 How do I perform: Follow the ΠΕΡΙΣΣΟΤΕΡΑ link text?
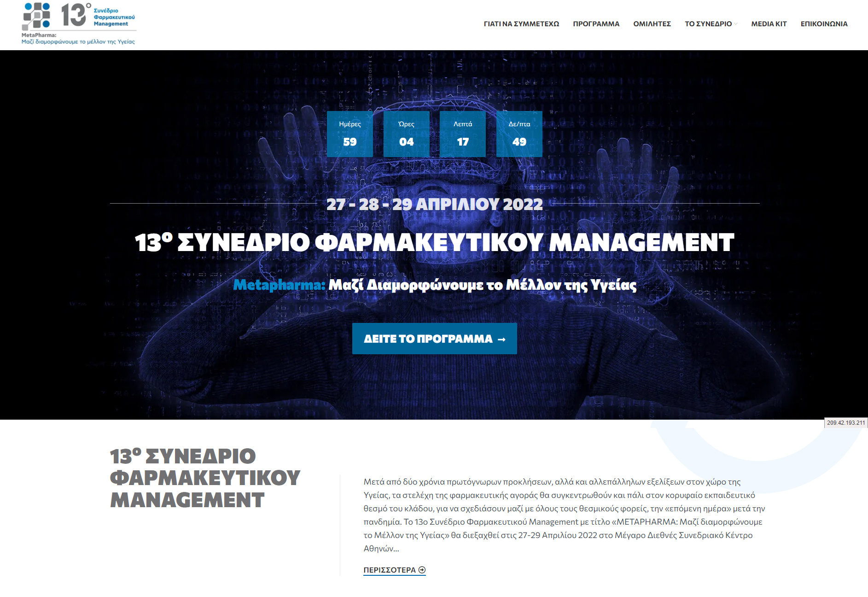[390, 570]
